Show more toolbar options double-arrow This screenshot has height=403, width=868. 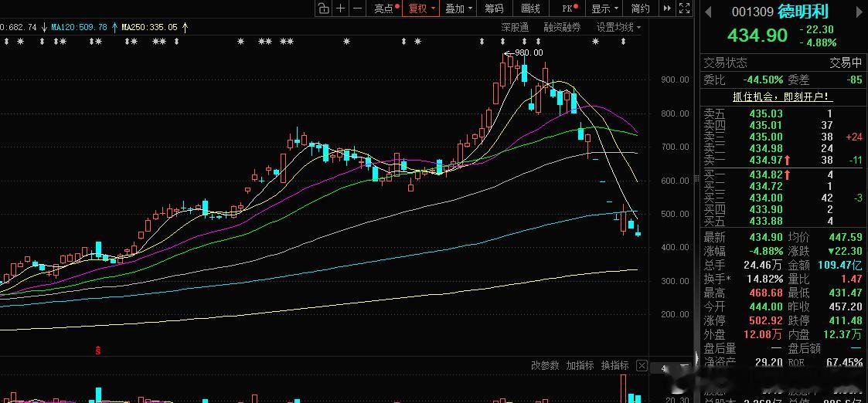(667, 8)
